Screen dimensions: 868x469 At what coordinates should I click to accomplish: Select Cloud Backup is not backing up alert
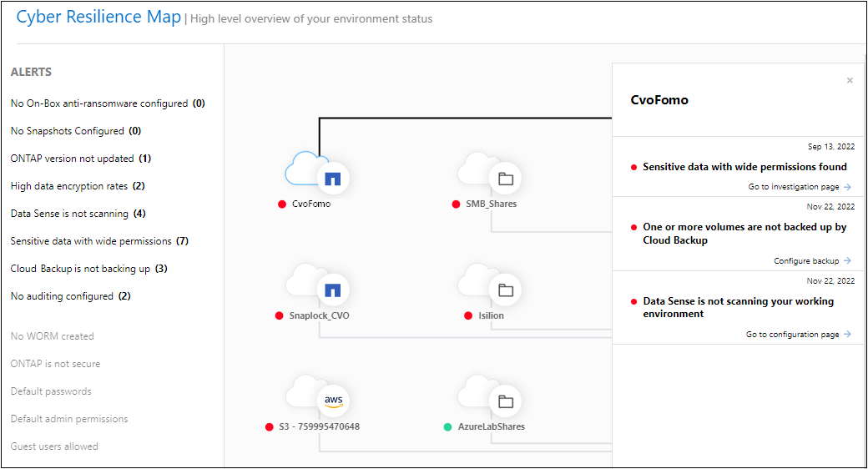point(89,269)
